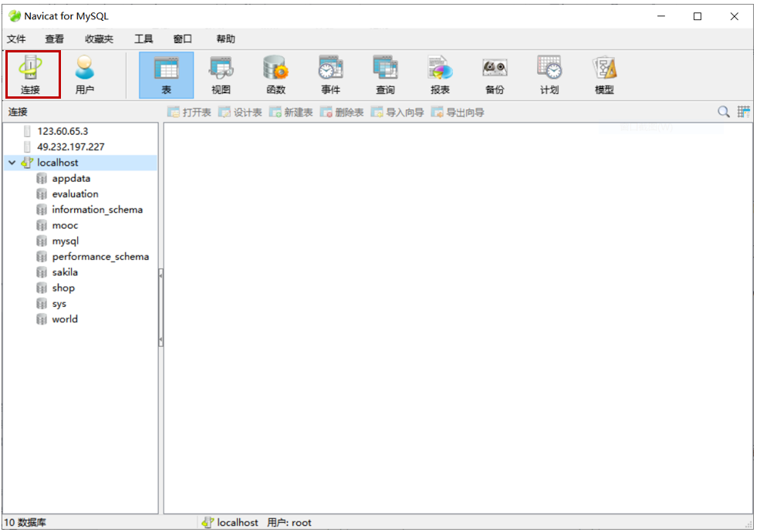Click the appdata database icon
The width and height of the screenshot is (760, 532).
(42, 178)
